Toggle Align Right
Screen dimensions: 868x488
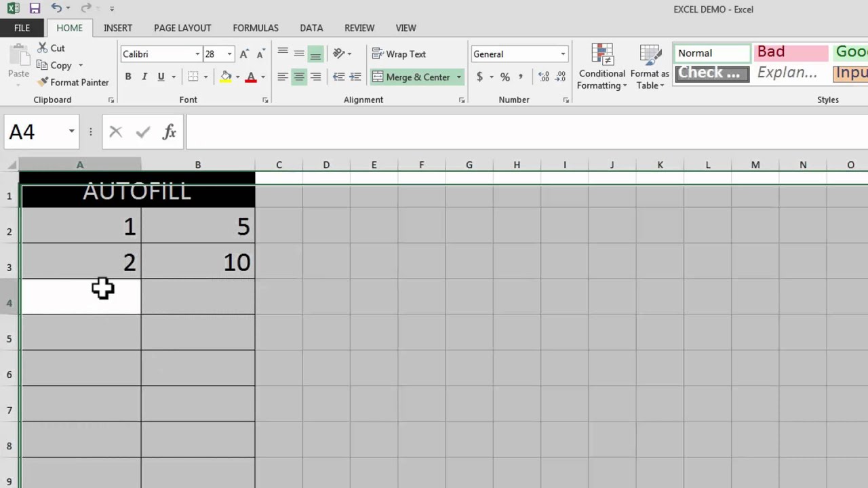(x=315, y=77)
